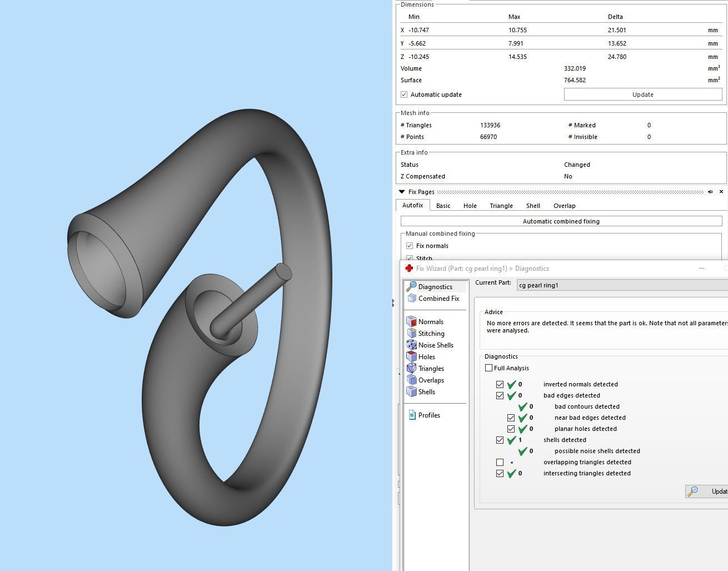Image resolution: width=728 pixels, height=571 pixels.
Task: Click the Status value Changed
Action: tap(577, 165)
